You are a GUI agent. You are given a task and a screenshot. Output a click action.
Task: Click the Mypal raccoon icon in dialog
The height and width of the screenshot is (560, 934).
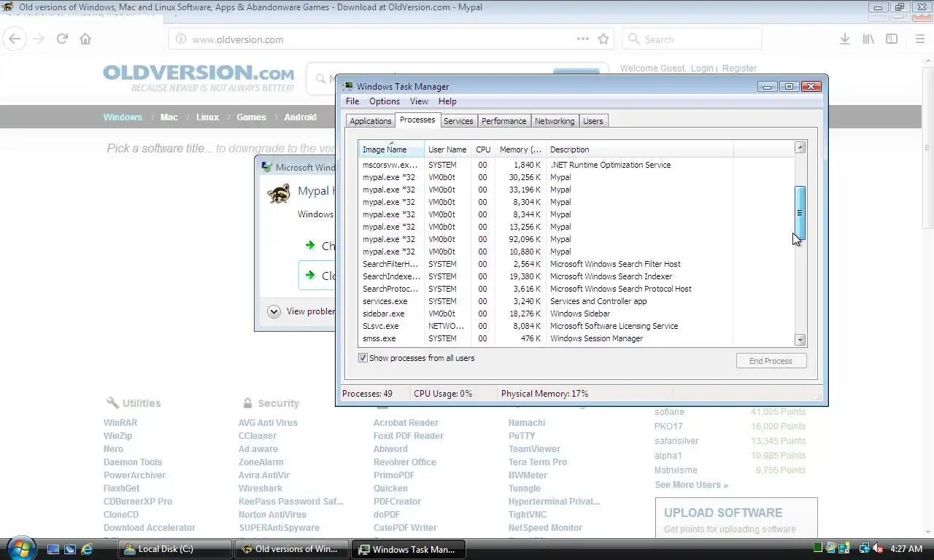pyautogui.click(x=278, y=193)
